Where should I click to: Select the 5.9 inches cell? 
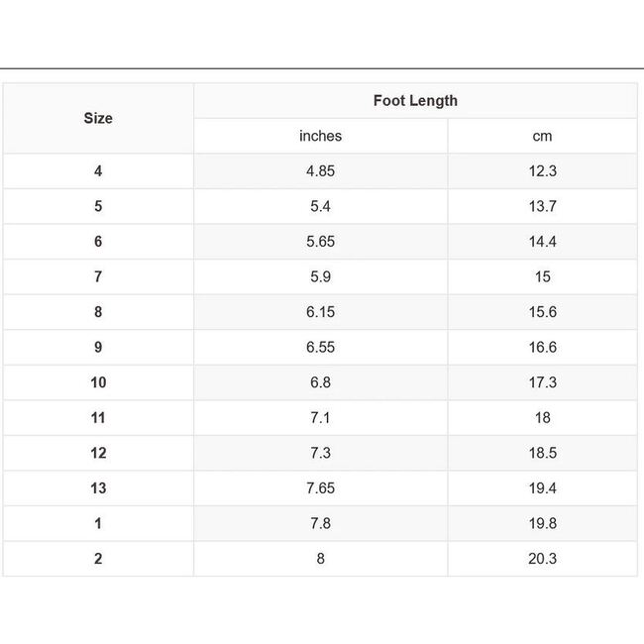pos(320,277)
